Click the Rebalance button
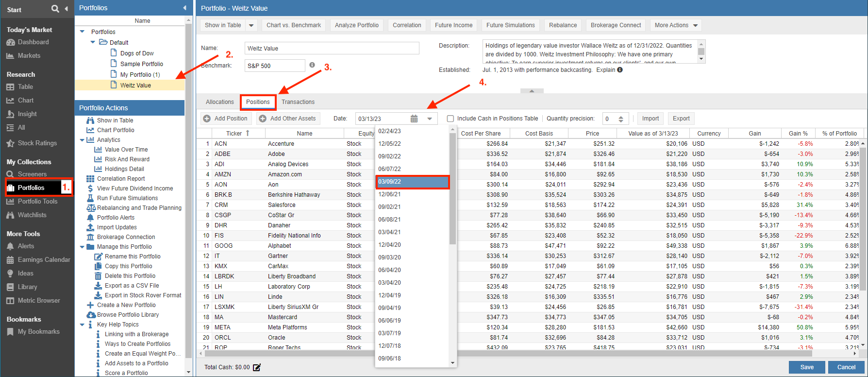 [563, 25]
